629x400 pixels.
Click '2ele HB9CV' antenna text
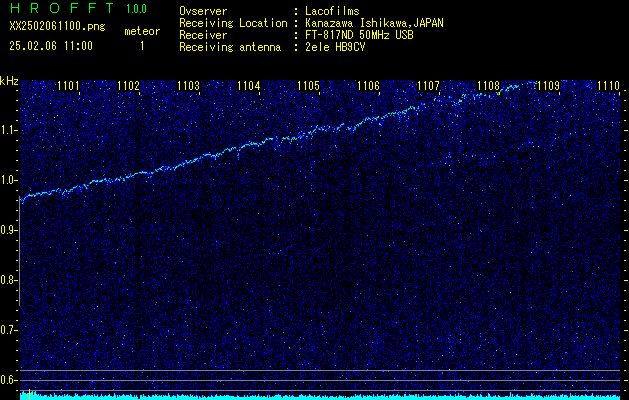[335, 47]
